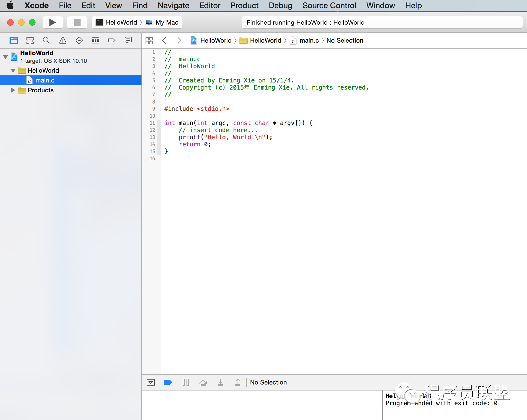Stop the running program

coord(77,22)
